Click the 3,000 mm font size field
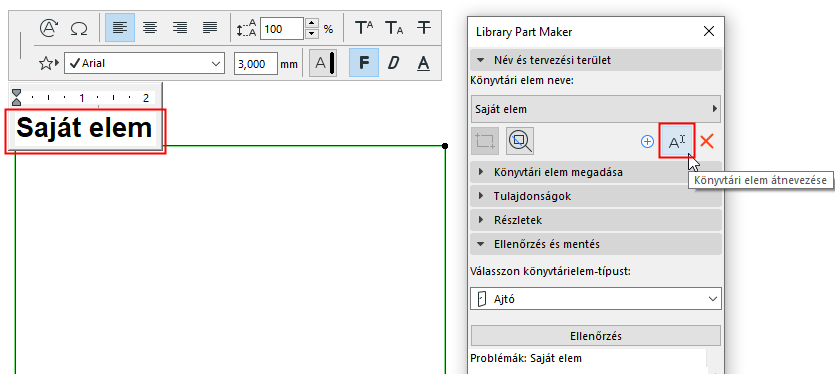The image size is (835, 374). tap(256, 63)
